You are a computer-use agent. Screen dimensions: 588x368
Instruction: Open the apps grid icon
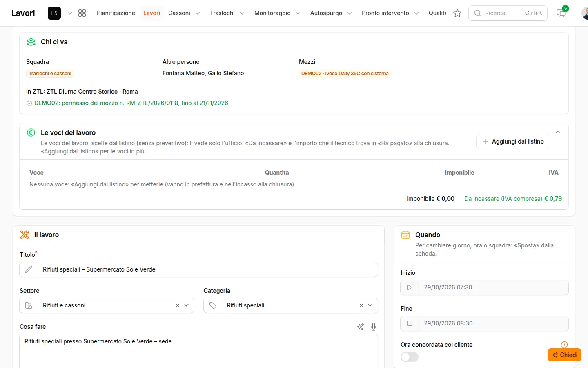point(82,13)
